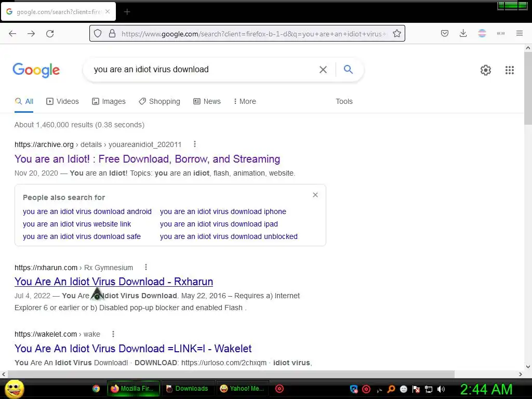Screen dimensions: 532x399
Task: Search 'you are an idiot virus download iphone'
Action: pos(223,211)
